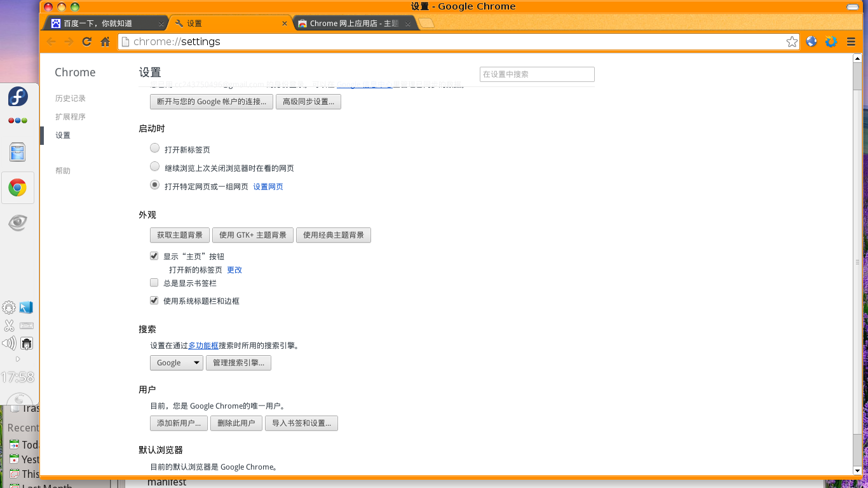Open 历史记录 in the sidebar
This screenshot has height=488, width=868.
tap(71, 98)
